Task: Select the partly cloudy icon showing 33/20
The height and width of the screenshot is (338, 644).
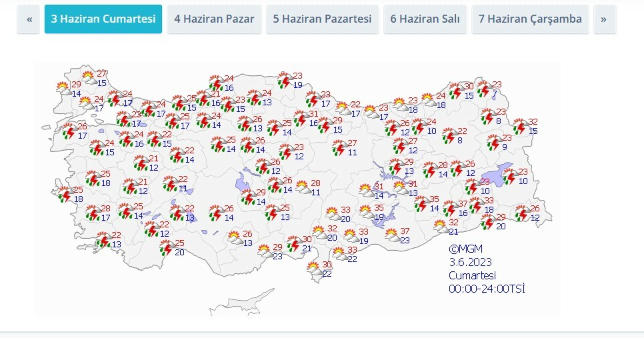Action: pyautogui.click(x=333, y=214)
